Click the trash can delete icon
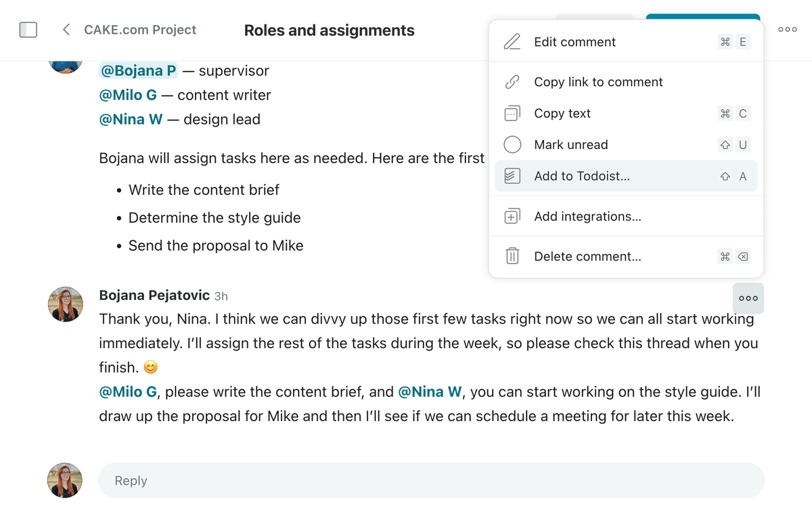The width and height of the screenshot is (812, 505). click(x=512, y=257)
